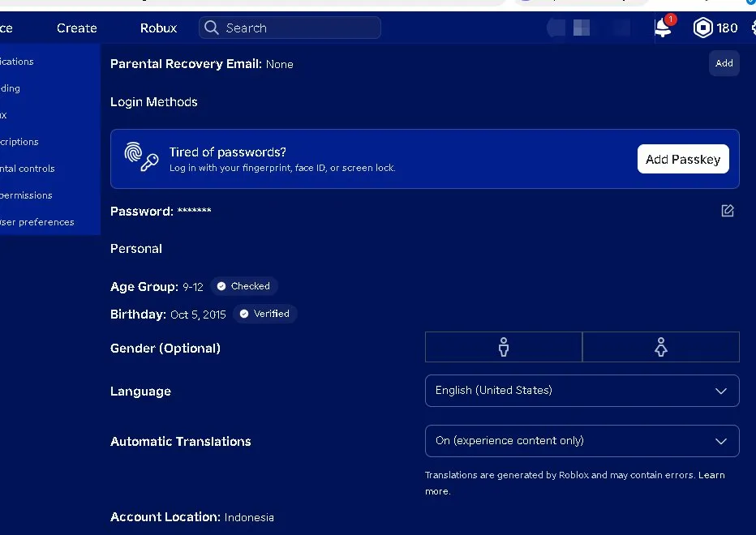
Task: Click the Checked age group badge
Action: pyautogui.click(x=244, y=286)
